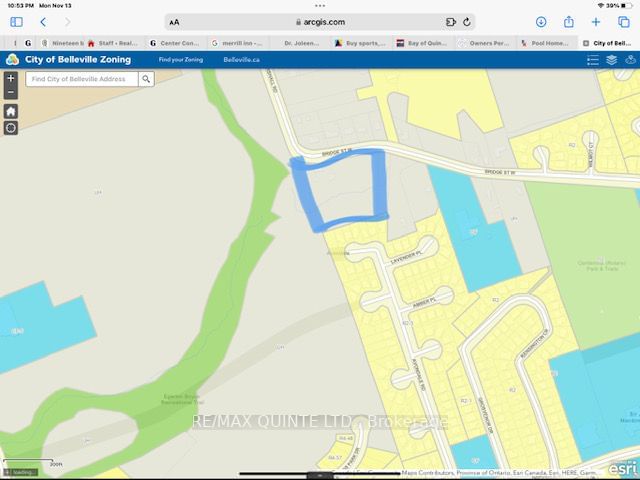
Task: Open the Safari share sheet
Action: [569, 21]
